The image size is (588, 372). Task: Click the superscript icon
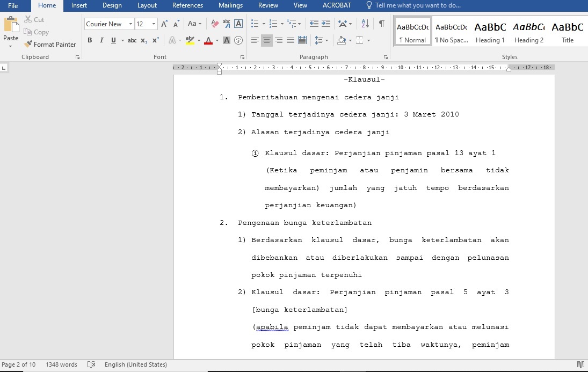(x=156, y=40)
